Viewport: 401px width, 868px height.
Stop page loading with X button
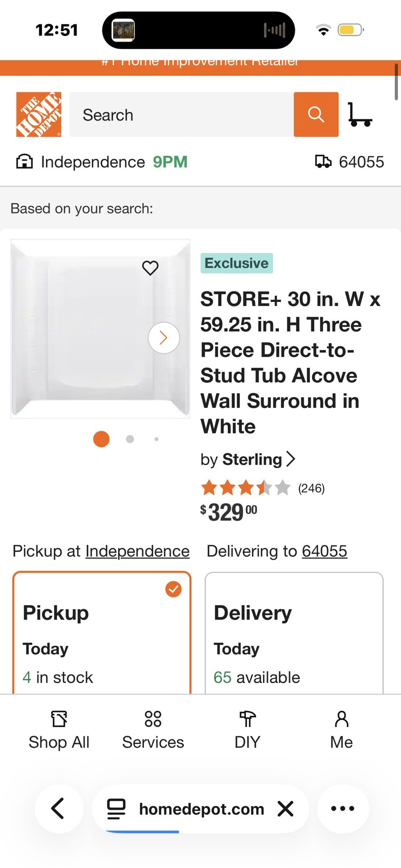tap(286, 808)
